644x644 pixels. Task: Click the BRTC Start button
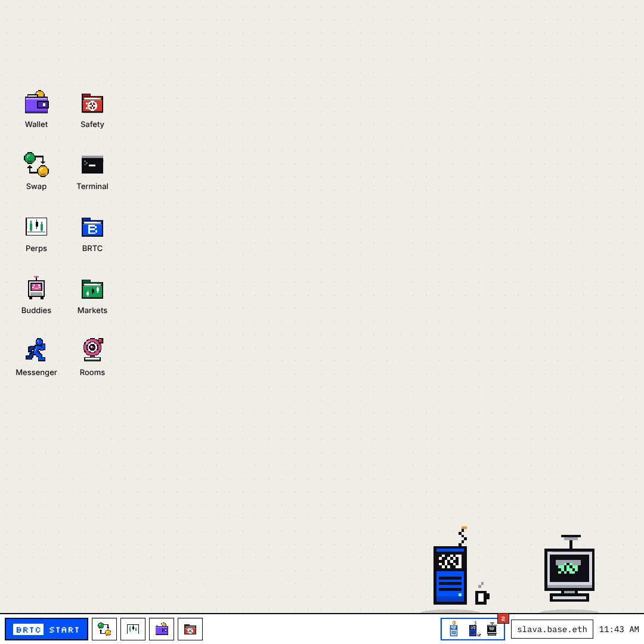point(47,629)
